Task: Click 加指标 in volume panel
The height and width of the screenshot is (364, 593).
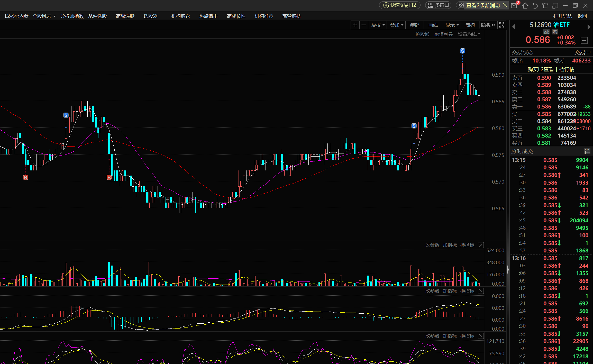Action: tap(450, 245)
